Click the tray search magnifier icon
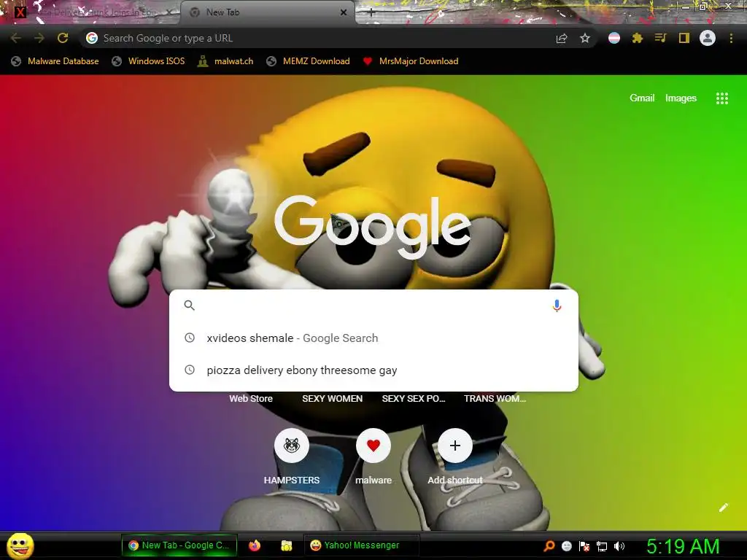This screenshot has width=747, height=560. 549,545
